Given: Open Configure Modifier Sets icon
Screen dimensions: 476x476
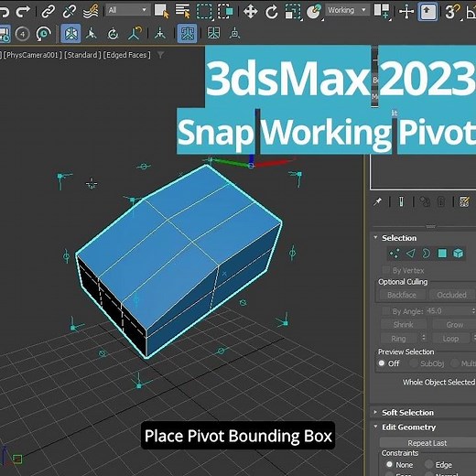Looking at the screenshot, I should 464,201.
